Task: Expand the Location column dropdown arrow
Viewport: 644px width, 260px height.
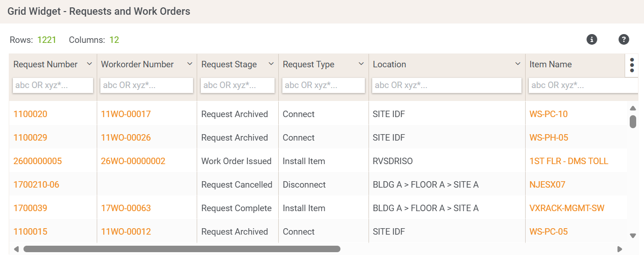Action: (518, 64)
